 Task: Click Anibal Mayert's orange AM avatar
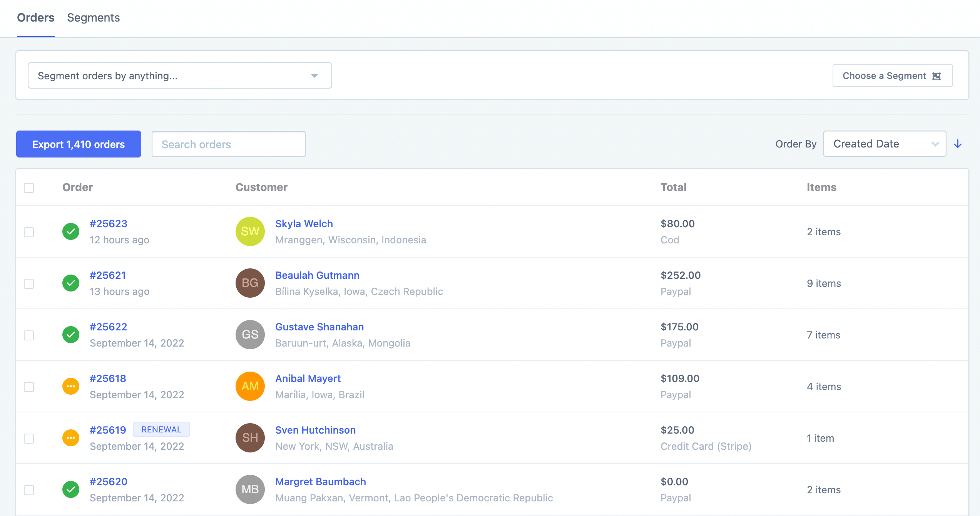[x=250, y=386]
